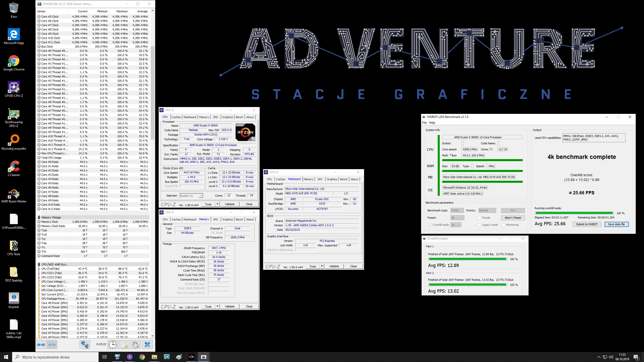644x362 pixels.
Task: Click the HWiNFO taskbar icon
Action: 117,357
